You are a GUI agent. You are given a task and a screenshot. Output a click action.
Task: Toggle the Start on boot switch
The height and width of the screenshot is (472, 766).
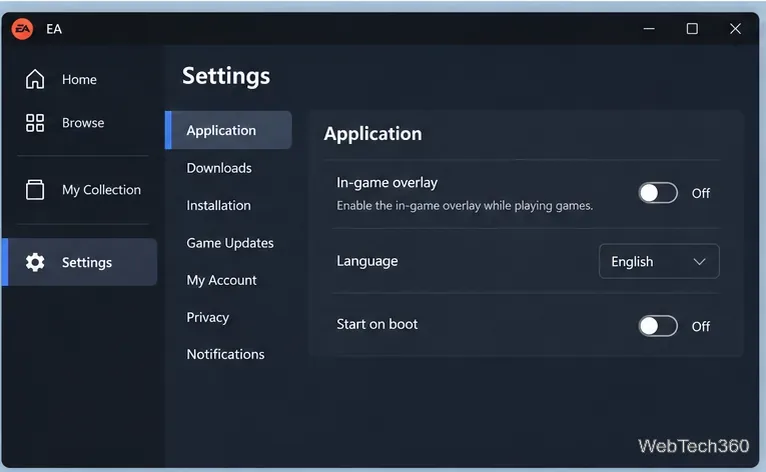point(658,326)
